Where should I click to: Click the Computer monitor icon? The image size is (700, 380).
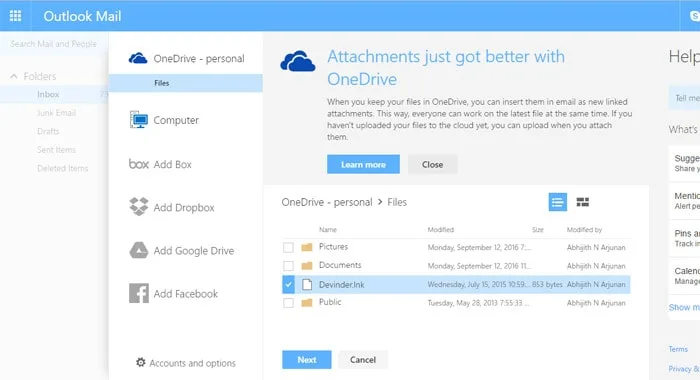(138, 120)
